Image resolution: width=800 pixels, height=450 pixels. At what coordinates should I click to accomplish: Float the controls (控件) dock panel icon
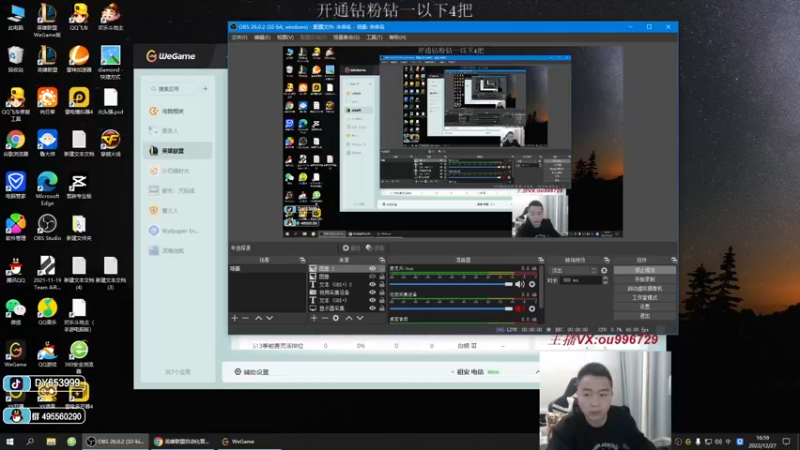(x=674, y=260)
